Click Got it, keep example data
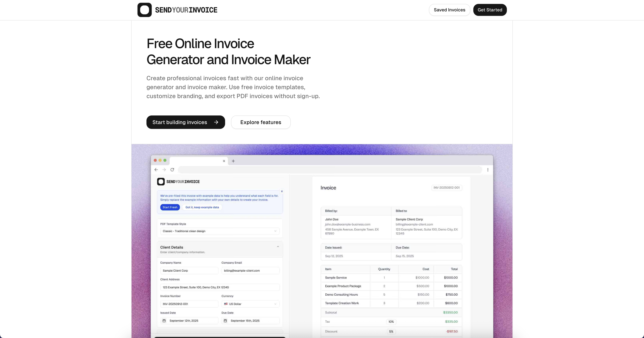The image size is (644, 338). point(202,207)
